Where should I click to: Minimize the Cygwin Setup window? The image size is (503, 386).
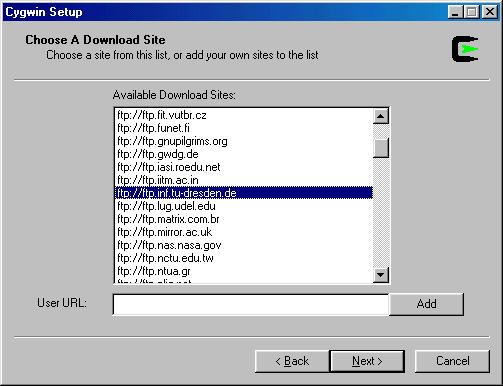(455, 12)
